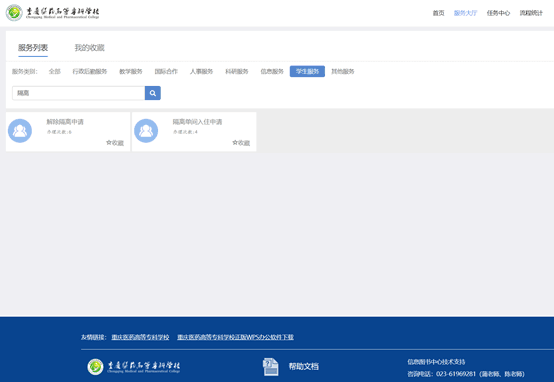Screen dimensions: 554x382
Task: Go to 首页 in top navigation
Action: coord(438,13)
